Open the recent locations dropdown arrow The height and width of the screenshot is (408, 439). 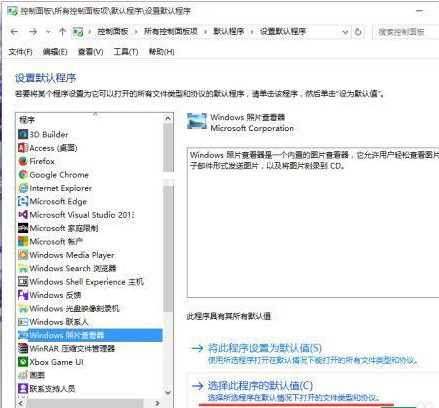pos(48,32)
